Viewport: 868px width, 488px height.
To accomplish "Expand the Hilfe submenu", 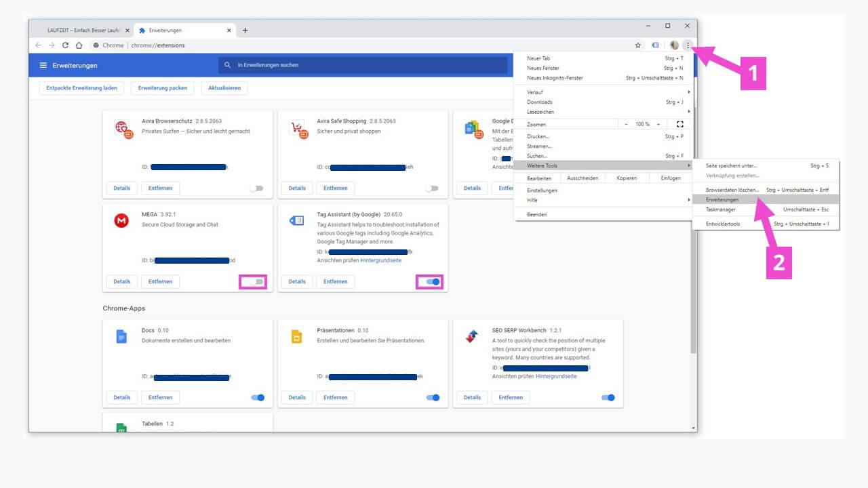I will 604,200.
